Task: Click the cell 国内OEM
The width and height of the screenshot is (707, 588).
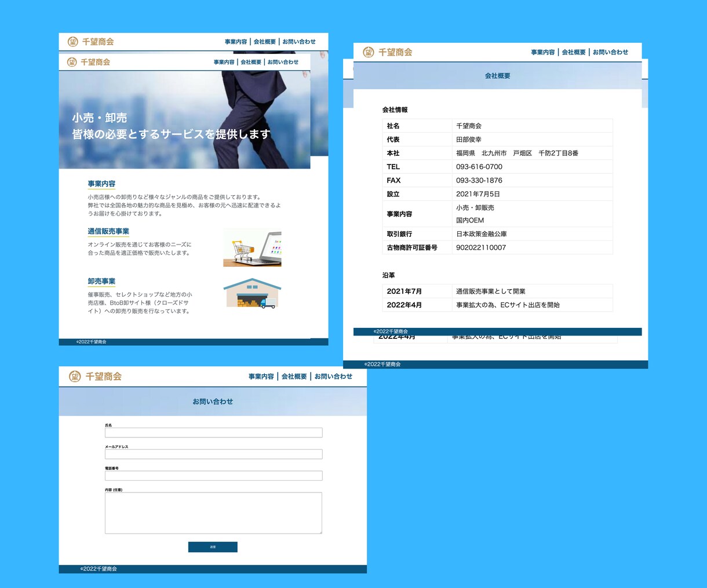Action: [x=470, y=220]
